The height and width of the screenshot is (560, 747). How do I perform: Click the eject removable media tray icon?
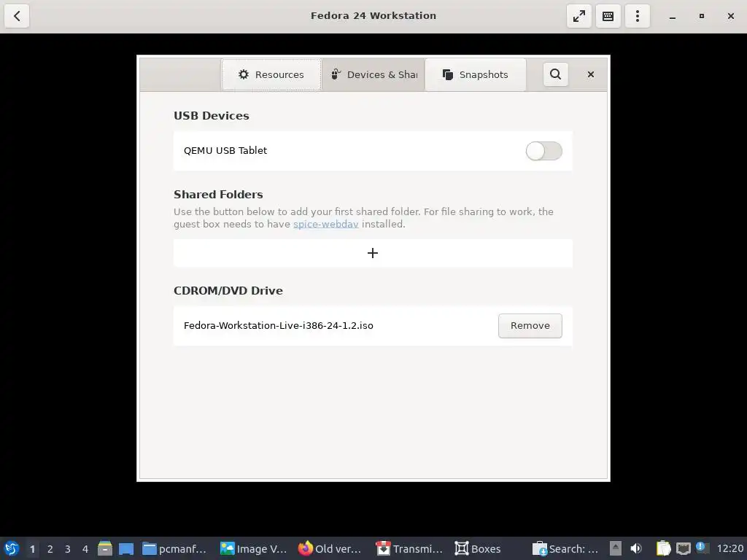[x=616, y=548]
